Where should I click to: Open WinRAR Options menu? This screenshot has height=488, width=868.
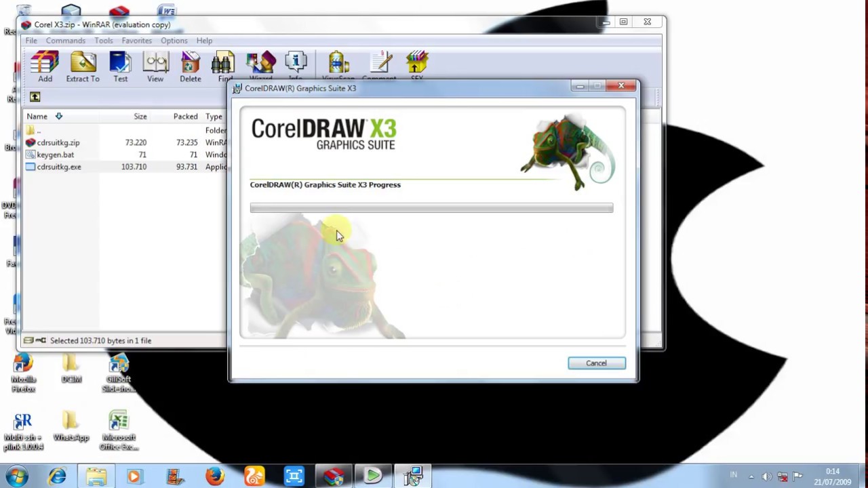[x=174, y=41]
